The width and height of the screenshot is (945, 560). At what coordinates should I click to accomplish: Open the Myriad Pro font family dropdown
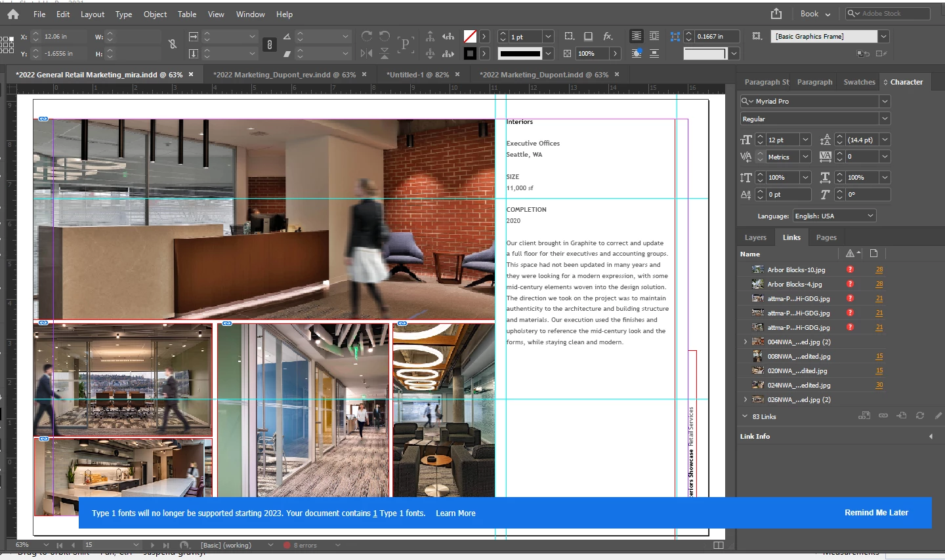(x=885, y=101)
